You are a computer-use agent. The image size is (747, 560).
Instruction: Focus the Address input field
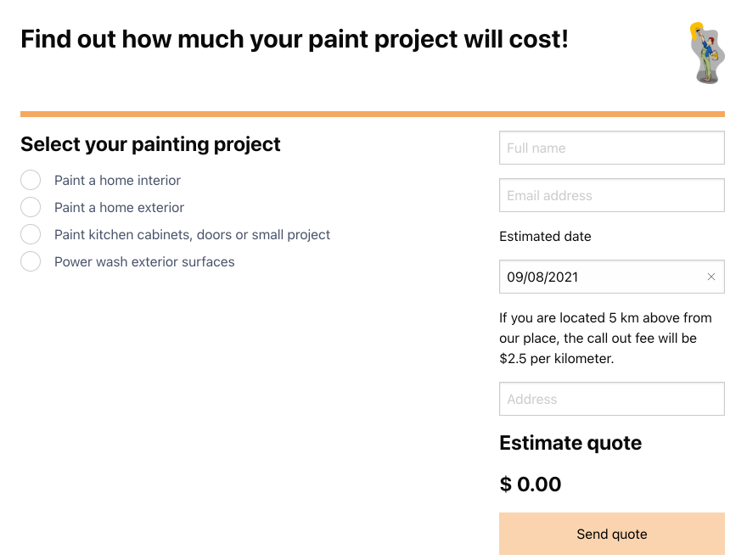pos(612,399)
